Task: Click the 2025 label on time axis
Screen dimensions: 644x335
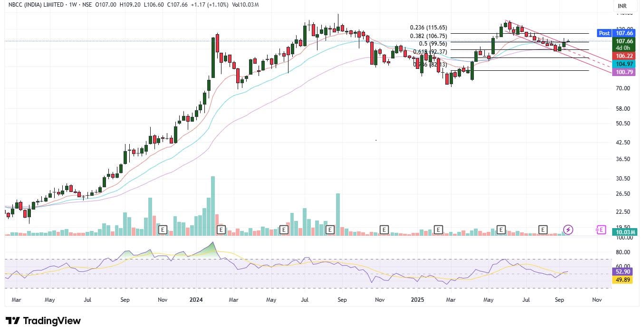Action: [x=417, y=300]
